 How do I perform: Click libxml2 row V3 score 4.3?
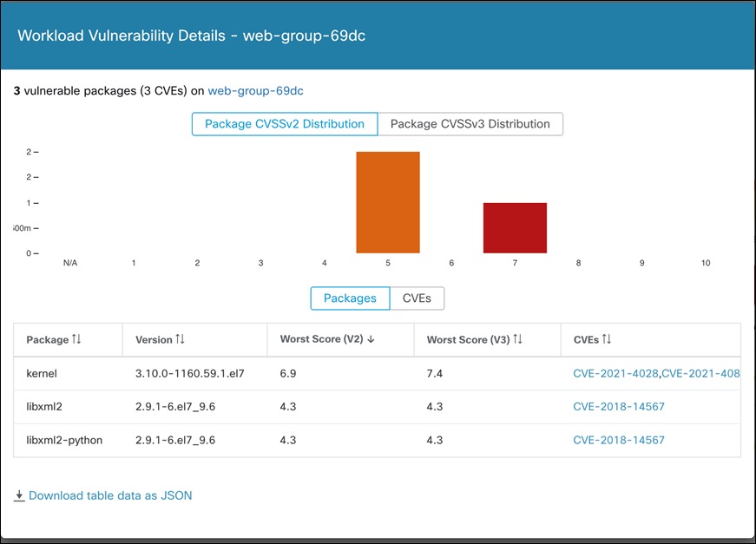434,407
